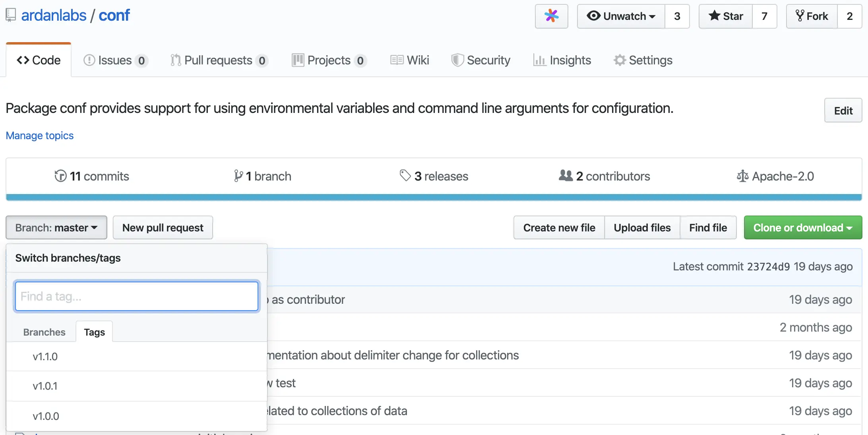Open the Wiki tab
Screen dimensions: 868x435
(x=410, y=60)
